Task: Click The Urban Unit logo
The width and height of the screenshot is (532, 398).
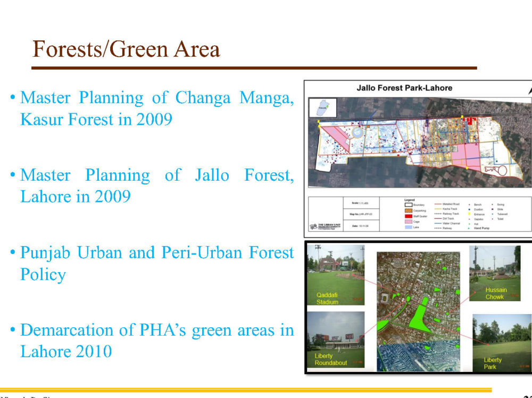Action: coord(325,226)
